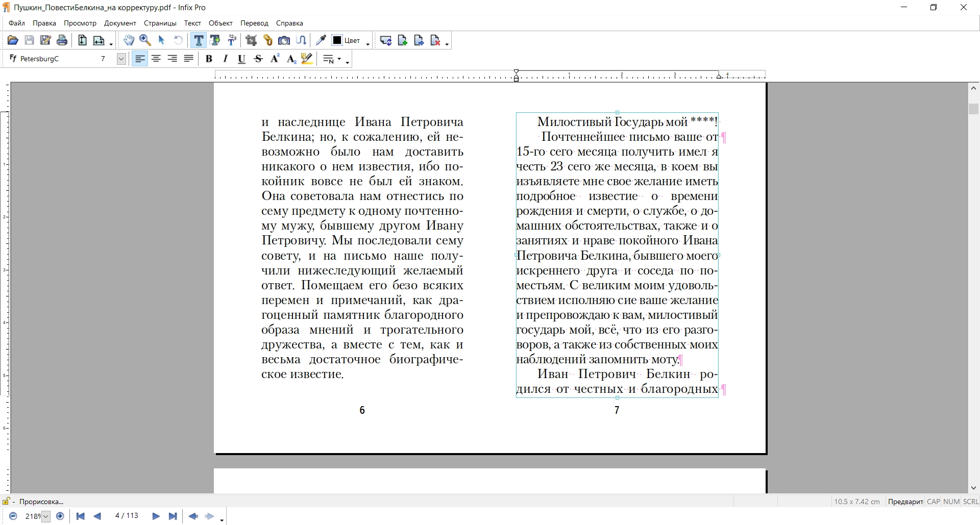Screen dimensions: 980x525
Task: Select the Eyedropper tool
Action: pos(321,40)
